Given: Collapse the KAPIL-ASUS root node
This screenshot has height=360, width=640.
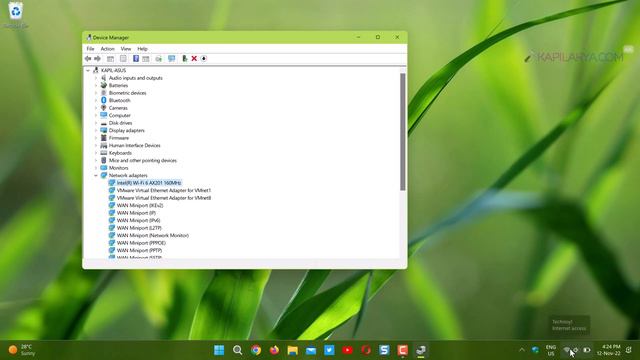Looking at the screenshot, I should (x=88, y=70).
